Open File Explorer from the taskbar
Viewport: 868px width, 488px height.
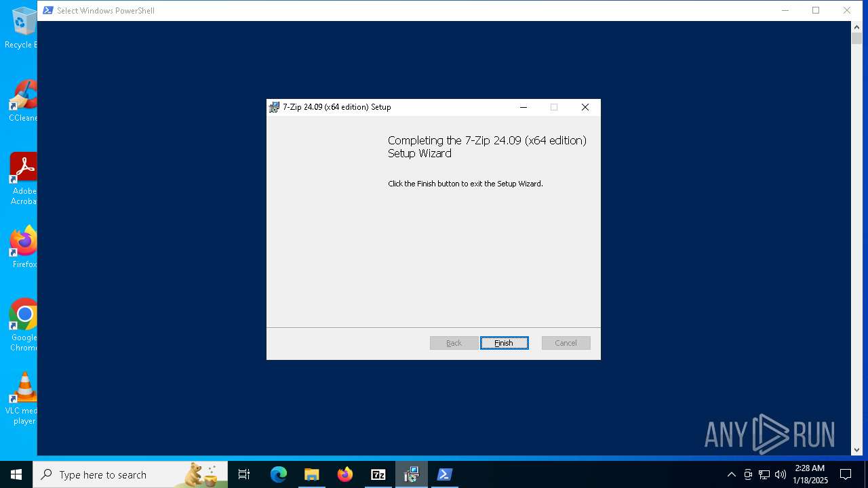[x=312, y=474]
